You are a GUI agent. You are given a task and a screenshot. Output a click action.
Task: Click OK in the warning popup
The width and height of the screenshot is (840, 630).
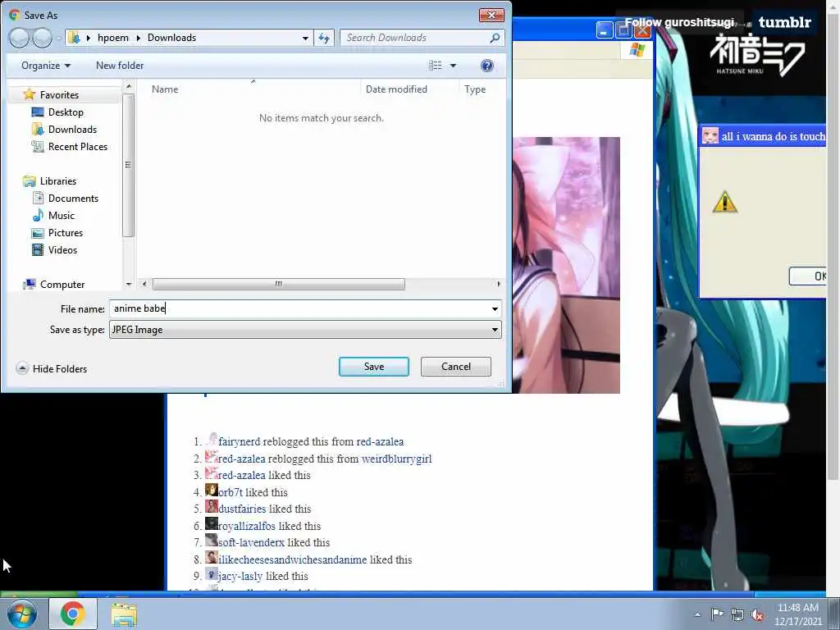[807, 276]
